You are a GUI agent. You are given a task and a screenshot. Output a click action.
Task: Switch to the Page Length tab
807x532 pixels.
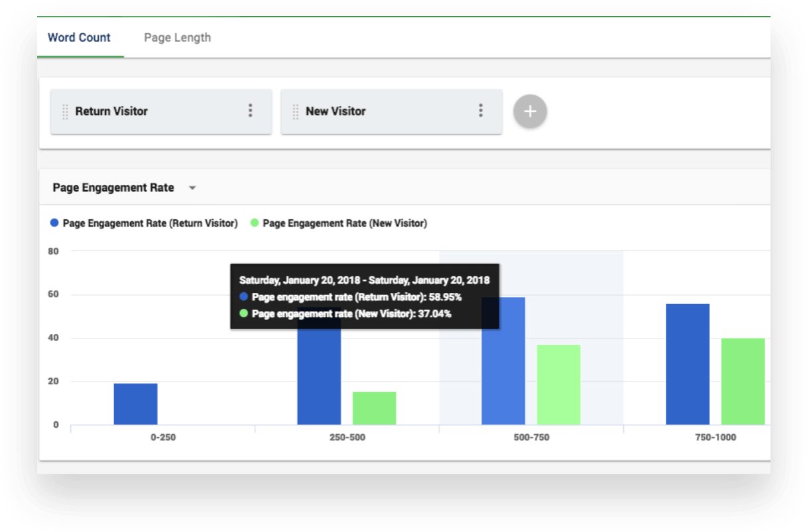point(177,37)
